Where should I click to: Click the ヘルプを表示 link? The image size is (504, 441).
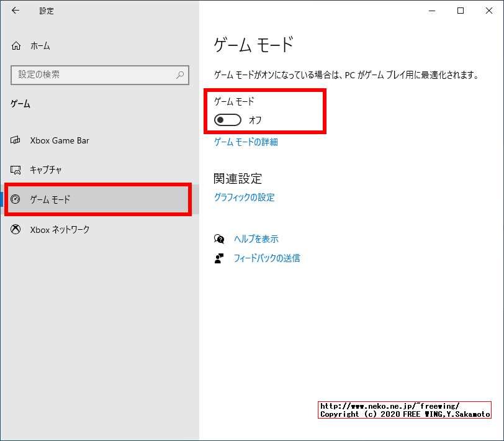[x=256, y=239]
